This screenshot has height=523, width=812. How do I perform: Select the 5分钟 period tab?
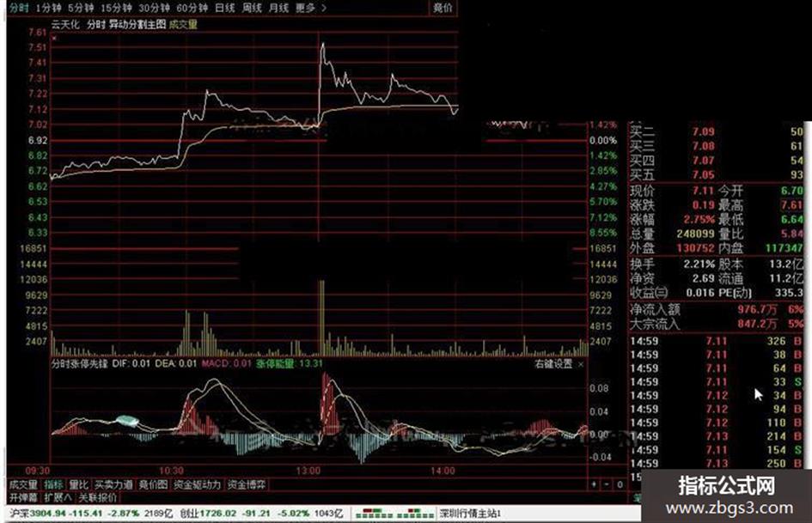coord(82,9)
